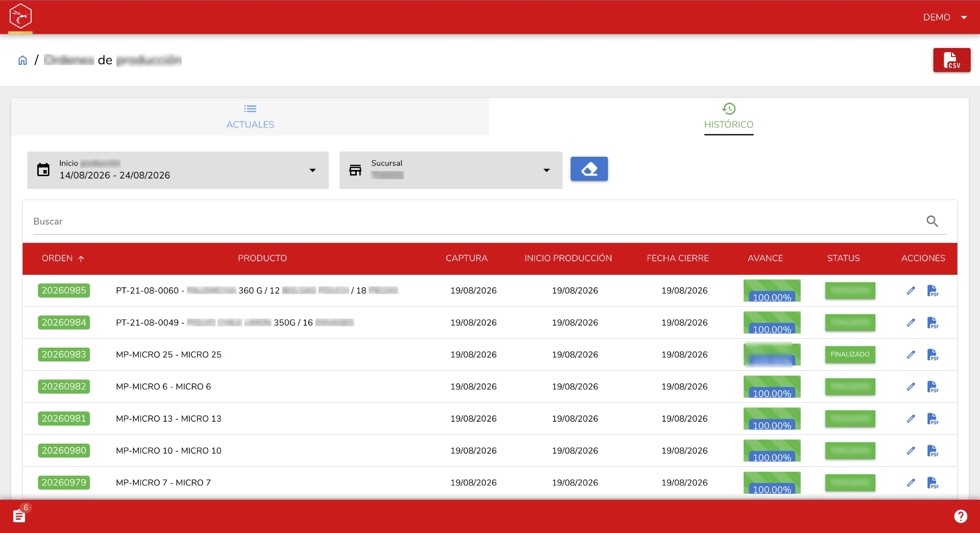Edit order 20260982 with pencil icon
Screen dimensions: 980x533
pyautogui.click(x=911, y=386)
